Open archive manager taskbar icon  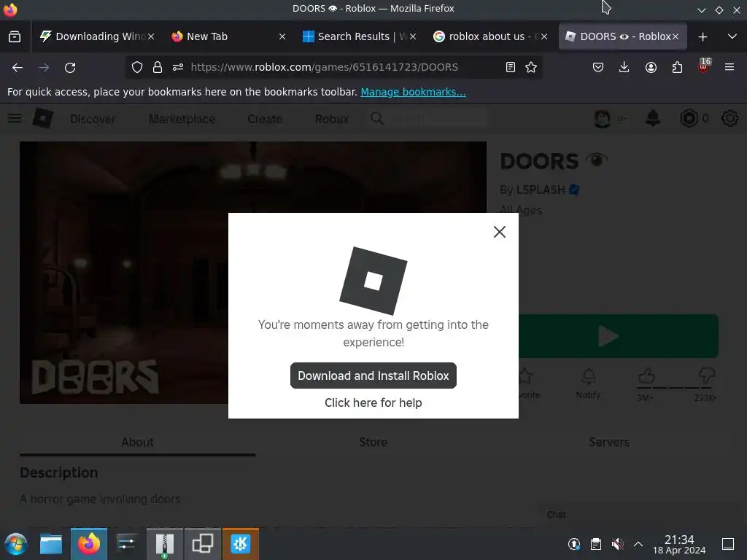point(164,544)
